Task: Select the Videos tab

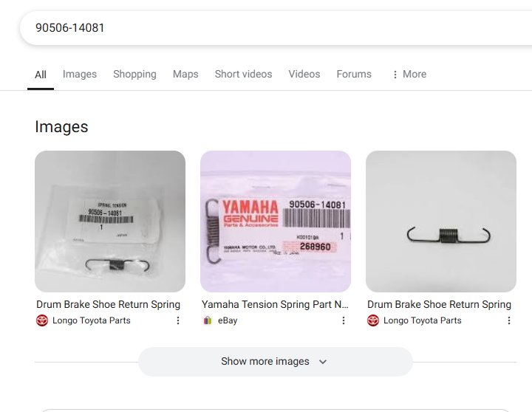Action: coord(304,74)
